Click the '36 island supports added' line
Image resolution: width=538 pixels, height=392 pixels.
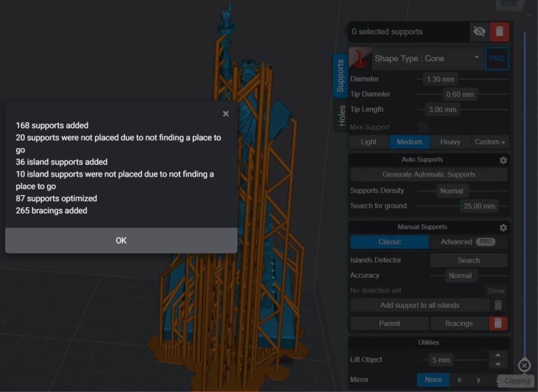tap(62, 162)
